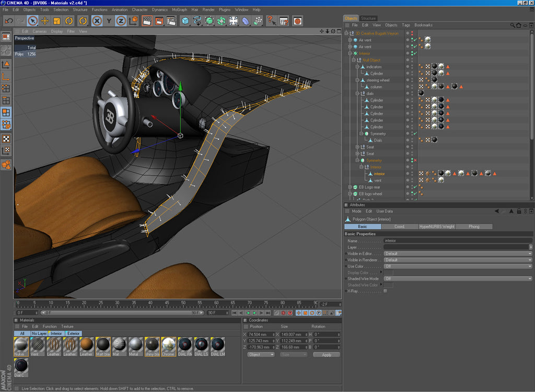
Task: Click the Apply button in Coordinates panel
Action: pyautogui.click(x=327, y=354)
